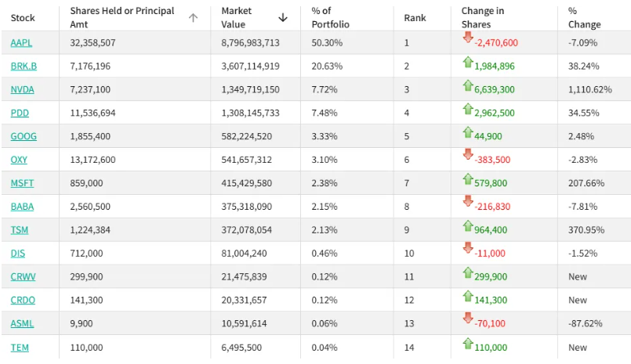Sort by the Stock column header
Image resolution: width=631 pixels, height=364 pixels.
[23, 18]
